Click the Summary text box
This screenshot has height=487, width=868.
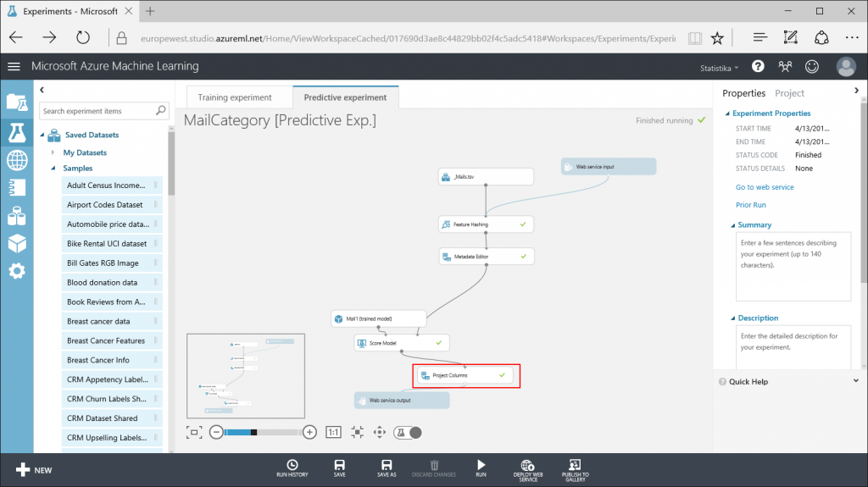coord(793,266)
